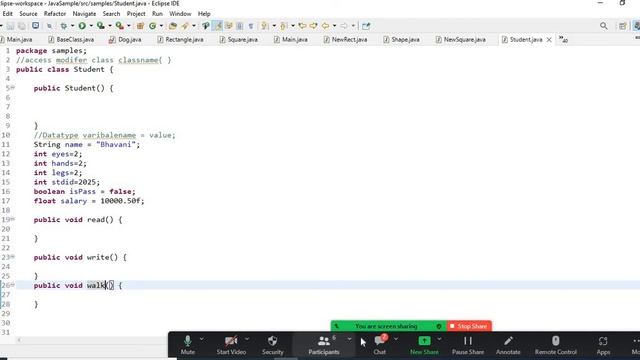Open the Zoom Chat panel
Viewport: 640px width, 360px height.
pyautogui.click(x=380, y=345)
